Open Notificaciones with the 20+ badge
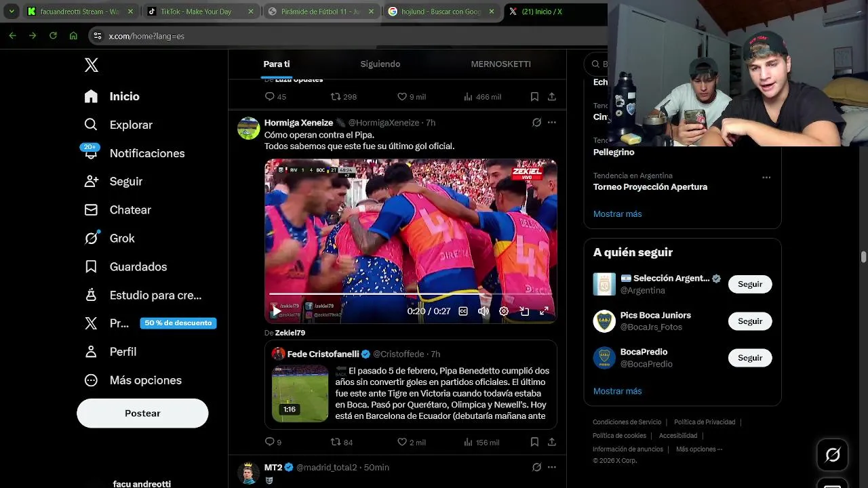The width and height of the screenshot is (868, 488). pos(134,153)
